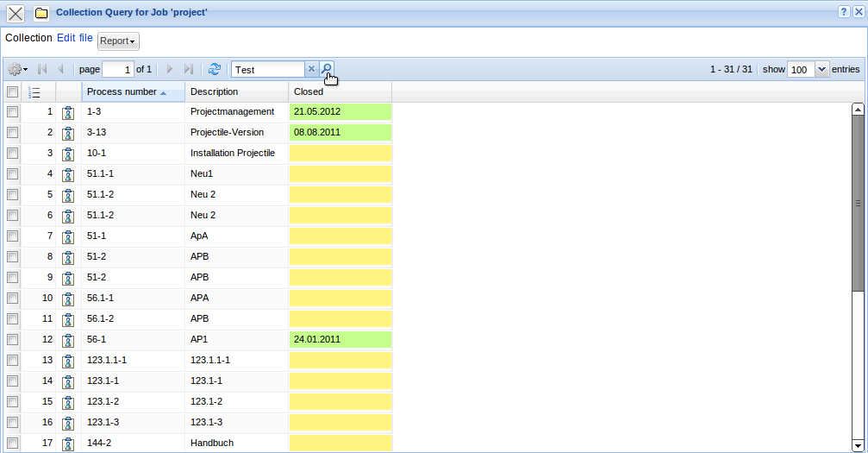Open clipboard icon for process 56-1
The image size is (868, 453).
pyautogui.click(x=68, y=340)
